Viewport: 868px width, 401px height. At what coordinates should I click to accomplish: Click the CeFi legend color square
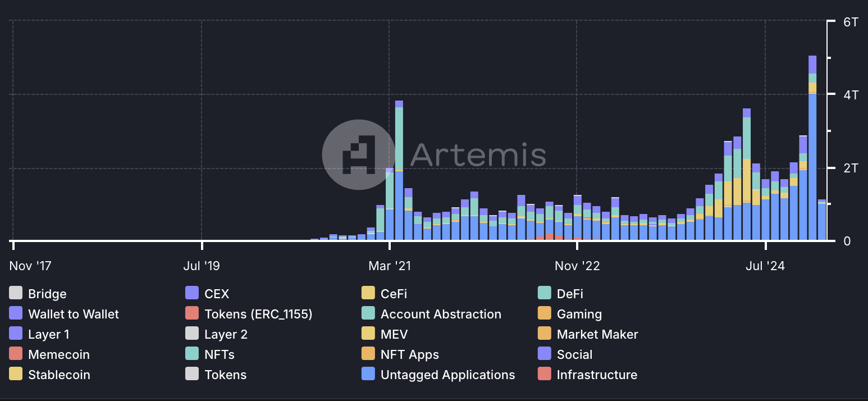[x=368, y=293]
